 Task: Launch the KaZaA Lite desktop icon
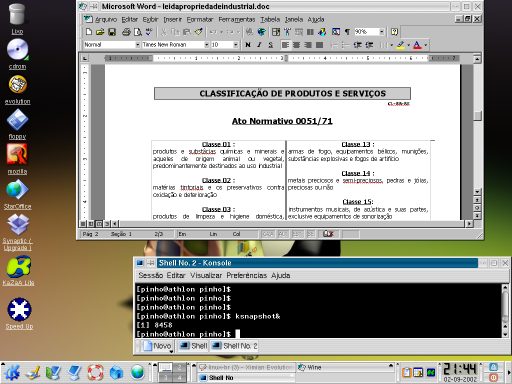[19, 271]
